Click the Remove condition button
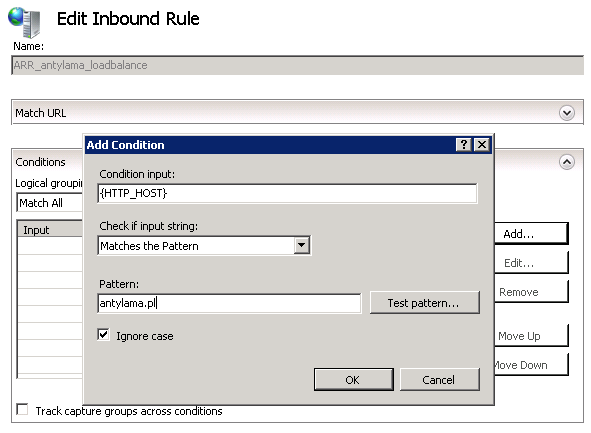 (x=531, y=292)
